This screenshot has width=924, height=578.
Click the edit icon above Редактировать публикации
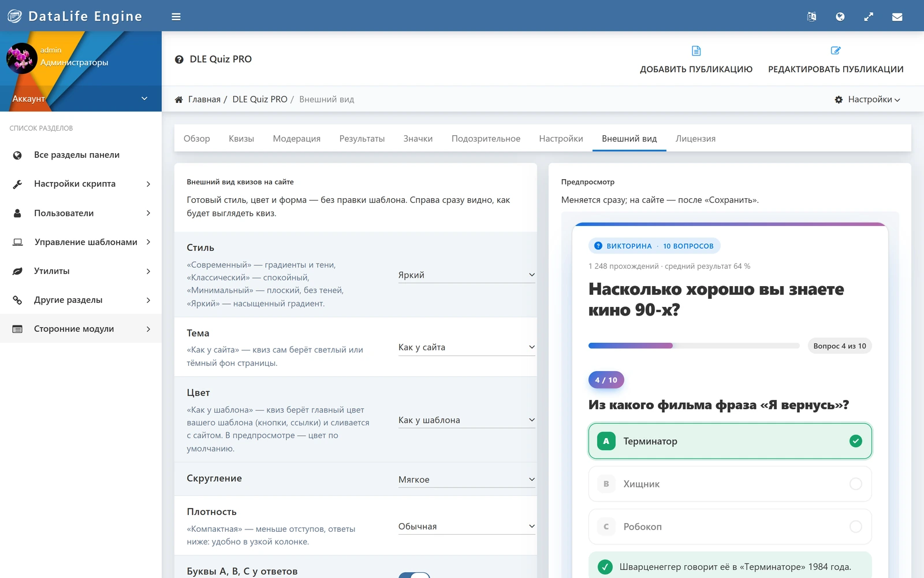coord(836,51)
